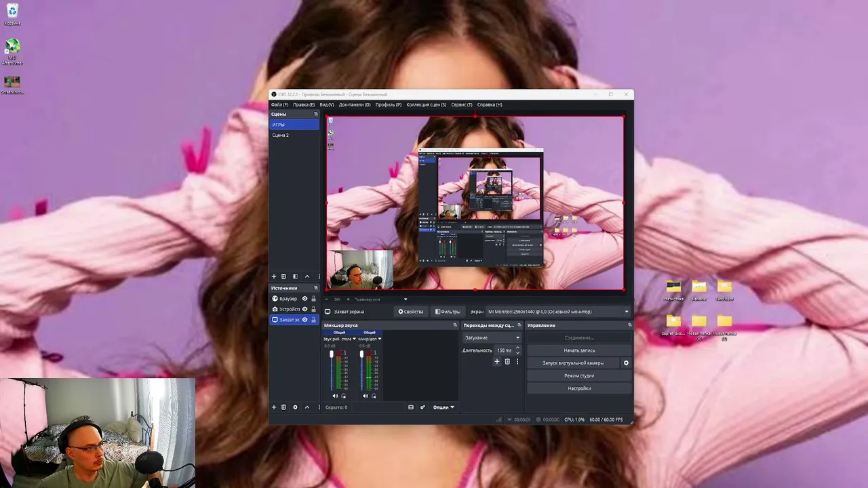Click the Длительность 150 ms field

[504, 350]
